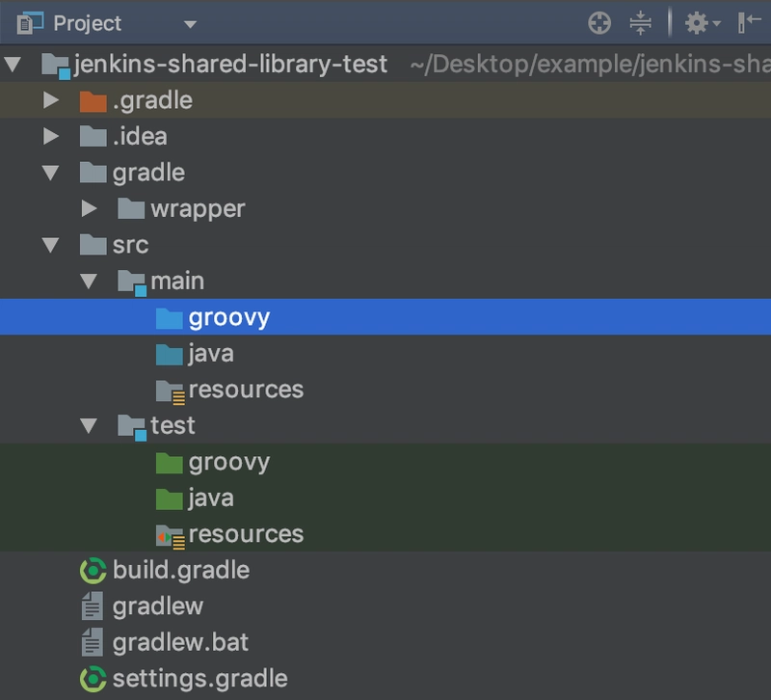Select the settings.gradle file name
The height and width of the screenshot is (700, 771).
tap(200, 680)
